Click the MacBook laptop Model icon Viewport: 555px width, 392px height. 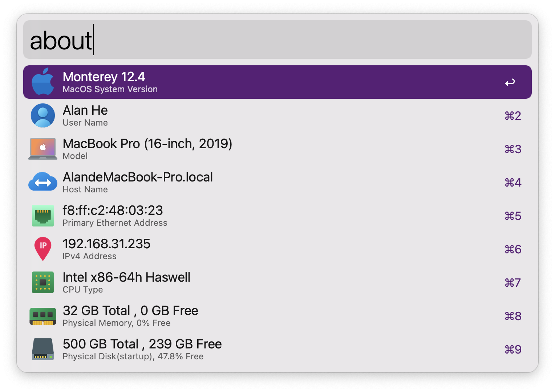pos(43,149)
